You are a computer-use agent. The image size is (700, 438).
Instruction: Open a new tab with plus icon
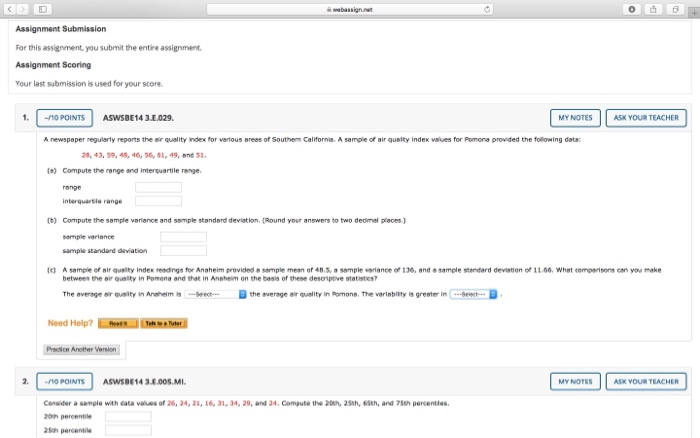coord(694,13)
